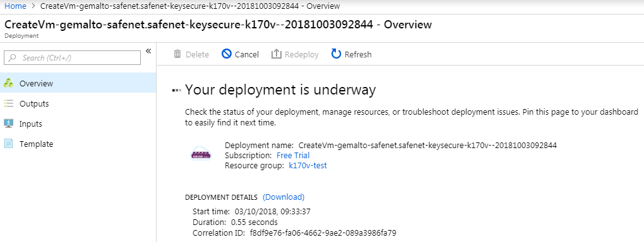Click the search magnifier icon
644x242 pixels.
click(x=13, y=58)
